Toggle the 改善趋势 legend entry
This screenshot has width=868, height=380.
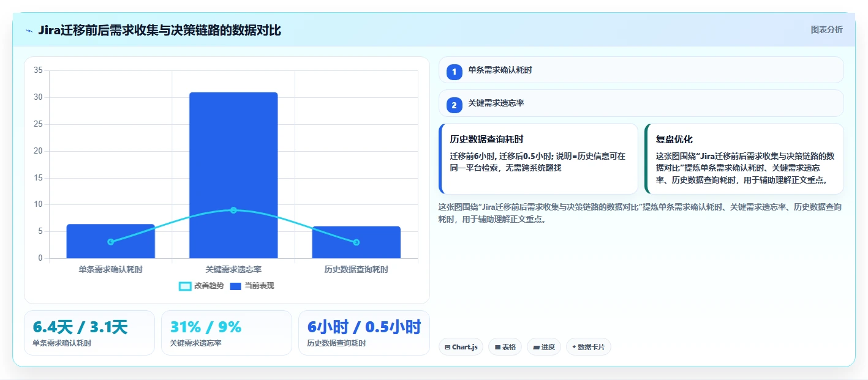pyautogui.click(x=200, y=286)
